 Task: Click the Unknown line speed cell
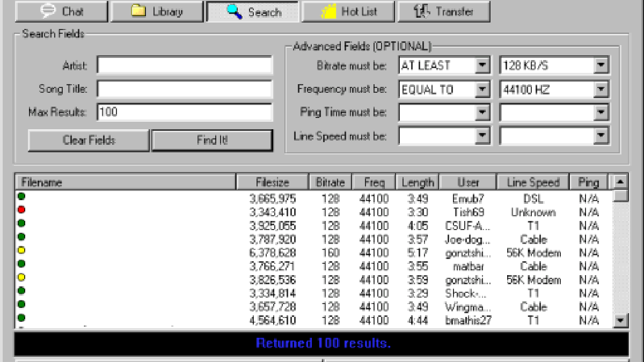[533, 212]
